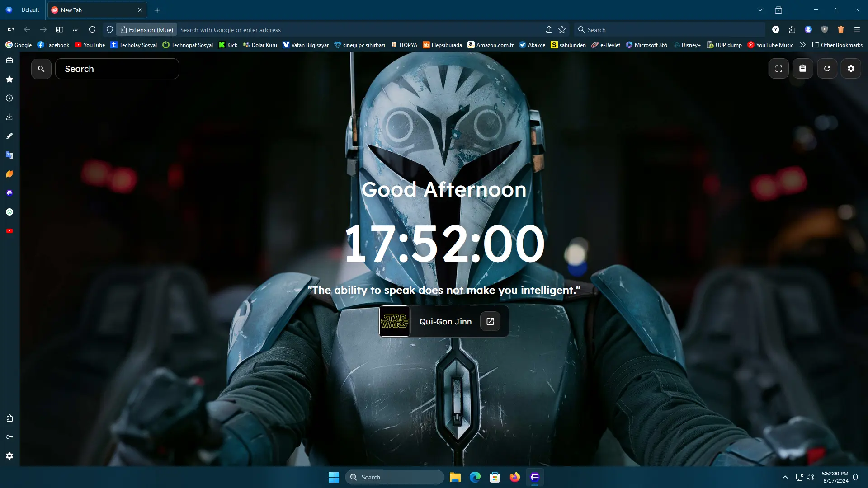Open the Default workspace selector
This screenshot has width=868, height=488.
pyautogui.click(x=23, y=10)
